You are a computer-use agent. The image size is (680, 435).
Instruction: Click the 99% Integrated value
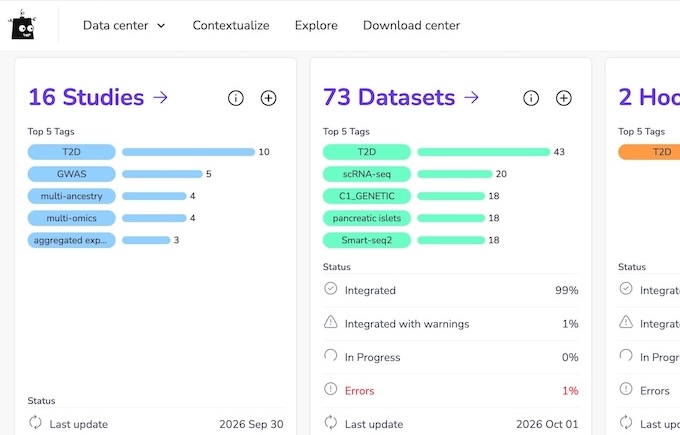point(567,290)
